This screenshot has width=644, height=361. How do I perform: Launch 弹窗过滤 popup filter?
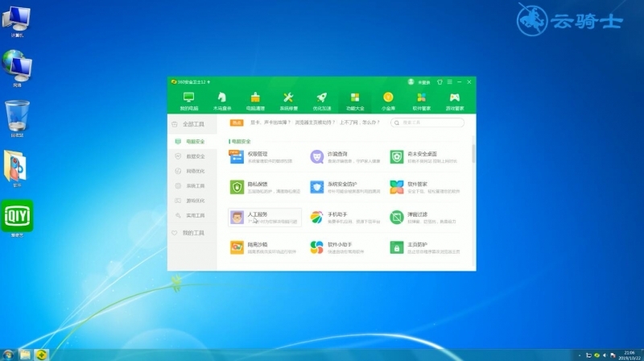[425, 218]
